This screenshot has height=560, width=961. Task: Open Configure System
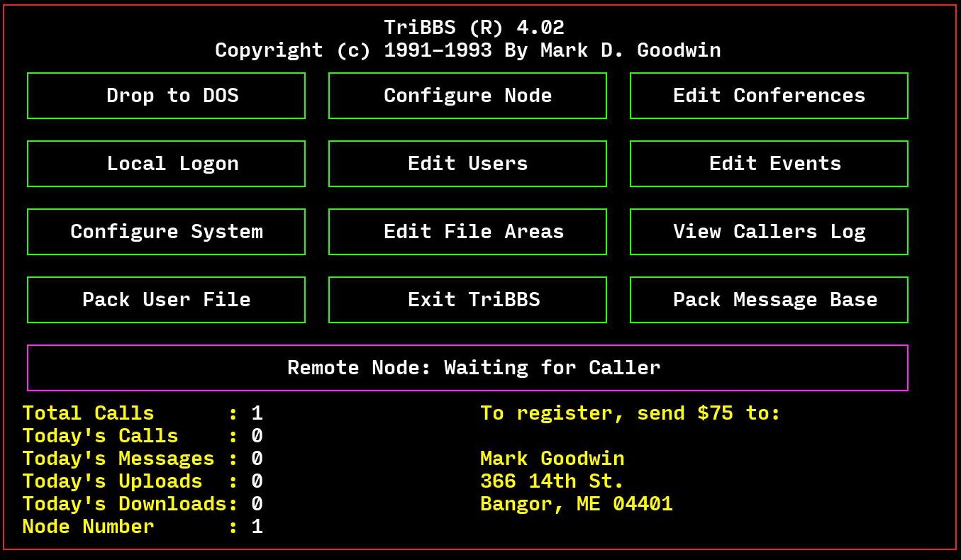click(166, 232)
